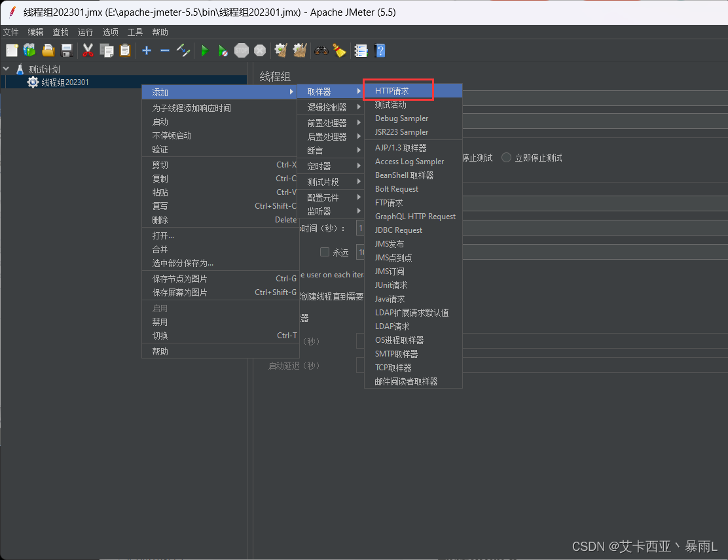Click the Shutdown gray X icon

tap(260, 50)
